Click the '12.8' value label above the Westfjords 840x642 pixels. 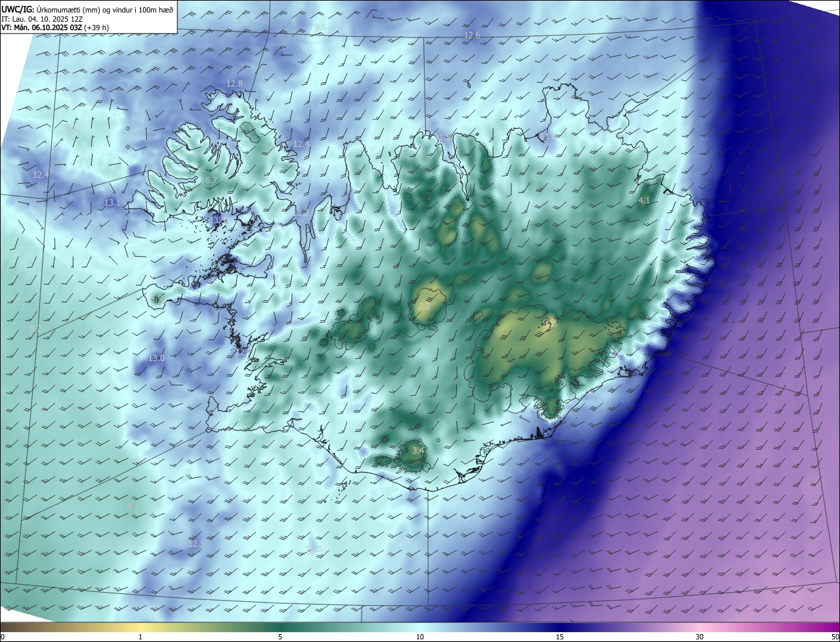tap(234, 83)
